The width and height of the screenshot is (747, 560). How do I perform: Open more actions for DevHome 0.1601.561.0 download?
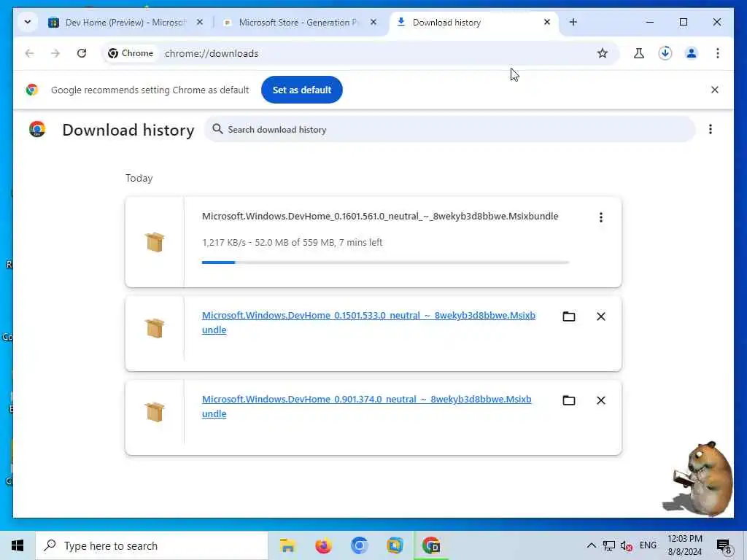tap(601, 217)
